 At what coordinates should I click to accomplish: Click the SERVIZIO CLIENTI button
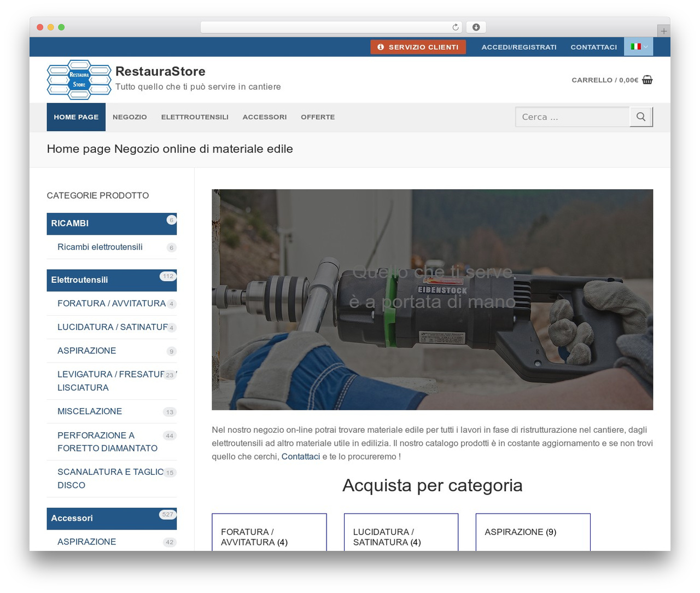(418, 47)
